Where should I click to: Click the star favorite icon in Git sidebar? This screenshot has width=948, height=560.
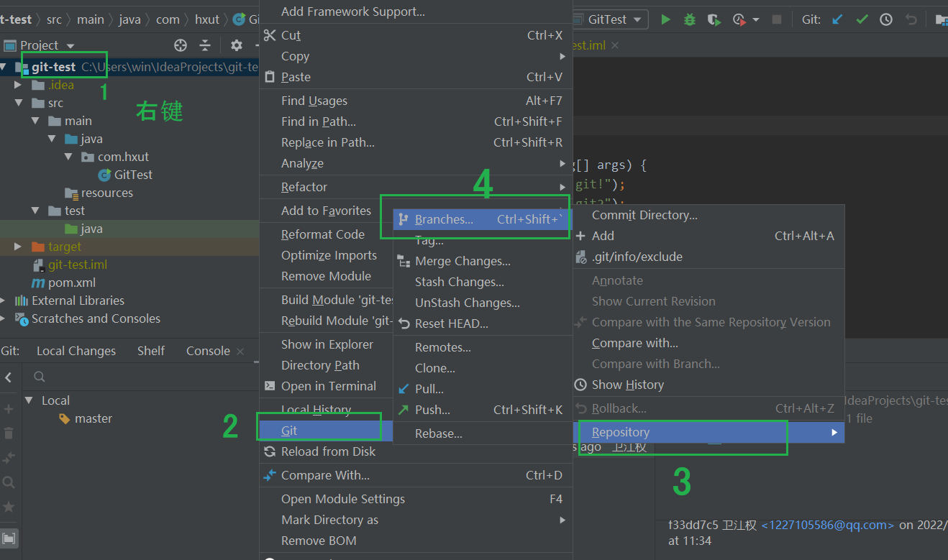point(9,507)
